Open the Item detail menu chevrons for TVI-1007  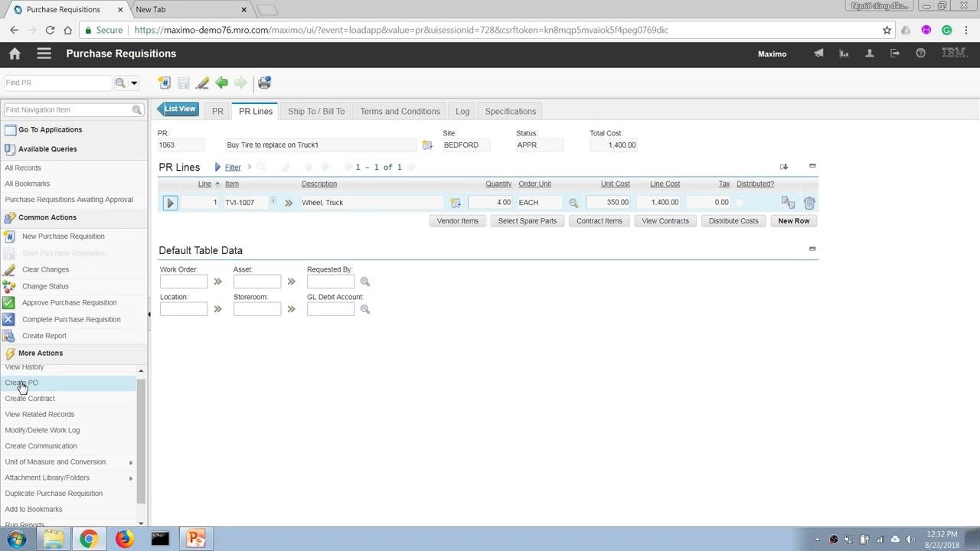(x=289, y=203)
